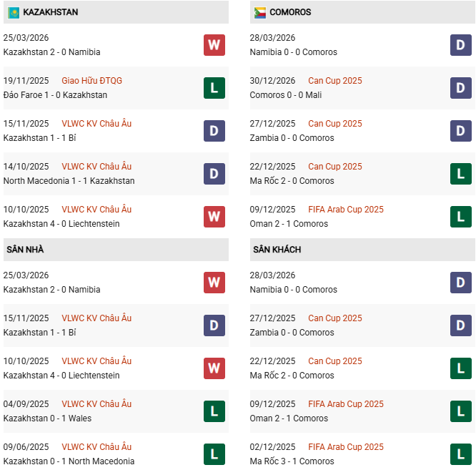This screenshot has height=470, width=476.
Task: Click the Comoros flag icon
Action: pyautogui.click(x=260, y=12)
